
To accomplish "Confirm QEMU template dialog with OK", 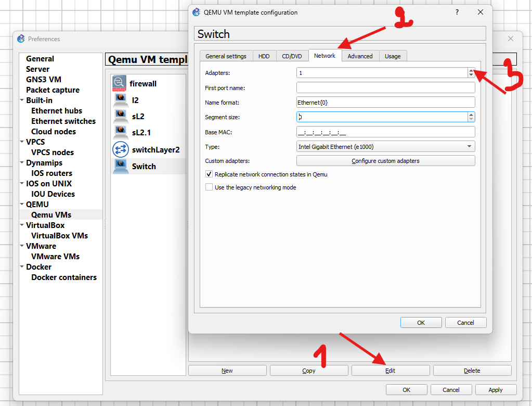I will [421, 323].
